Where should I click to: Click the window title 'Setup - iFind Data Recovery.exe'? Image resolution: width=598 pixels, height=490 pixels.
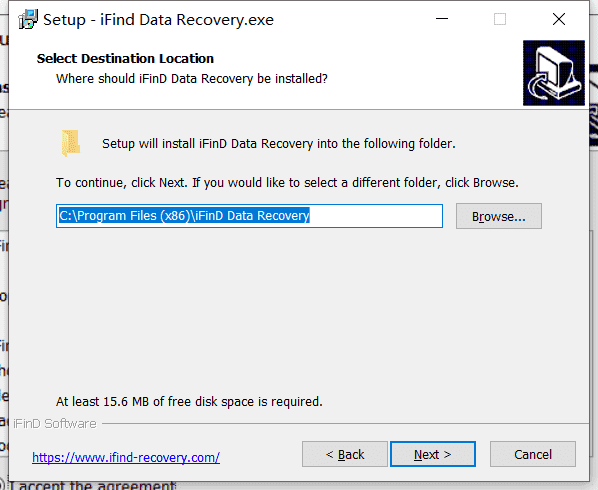(x=158, y=19)
